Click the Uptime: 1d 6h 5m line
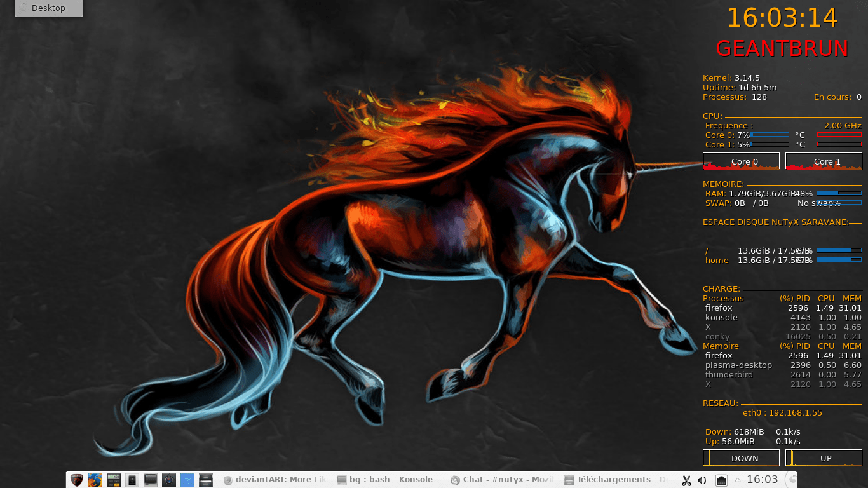 click(740, 87)
